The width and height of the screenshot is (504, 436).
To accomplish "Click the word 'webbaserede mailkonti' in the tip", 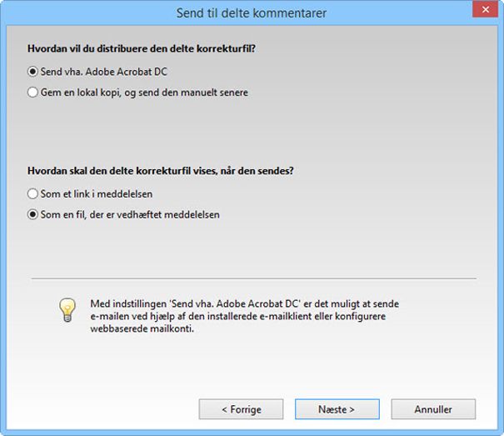I will point(141,328).
